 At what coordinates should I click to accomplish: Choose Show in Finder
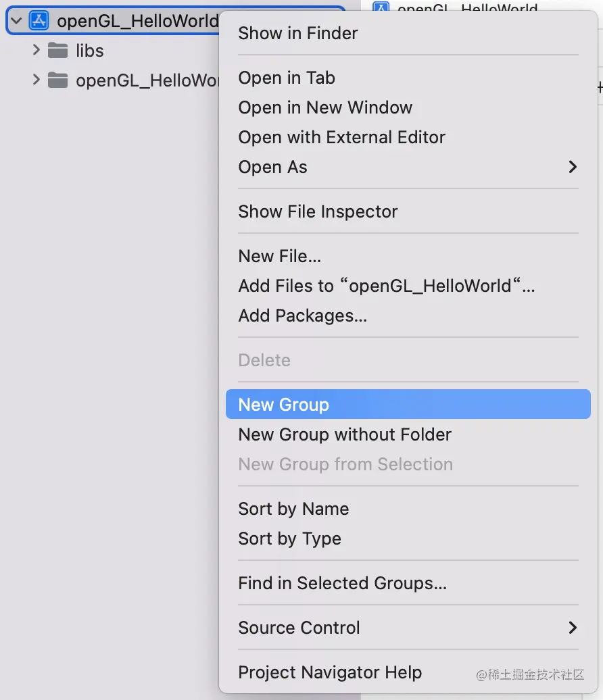point(408,34)
